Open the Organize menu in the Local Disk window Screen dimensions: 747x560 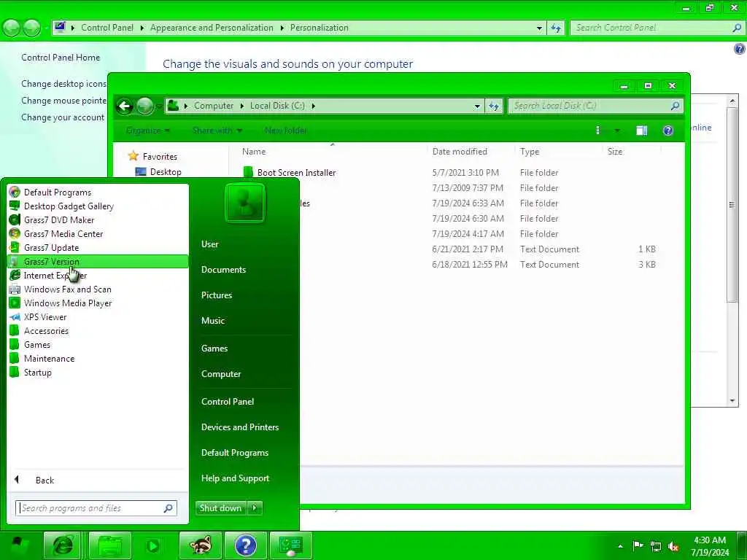click(x=147, y=131)
